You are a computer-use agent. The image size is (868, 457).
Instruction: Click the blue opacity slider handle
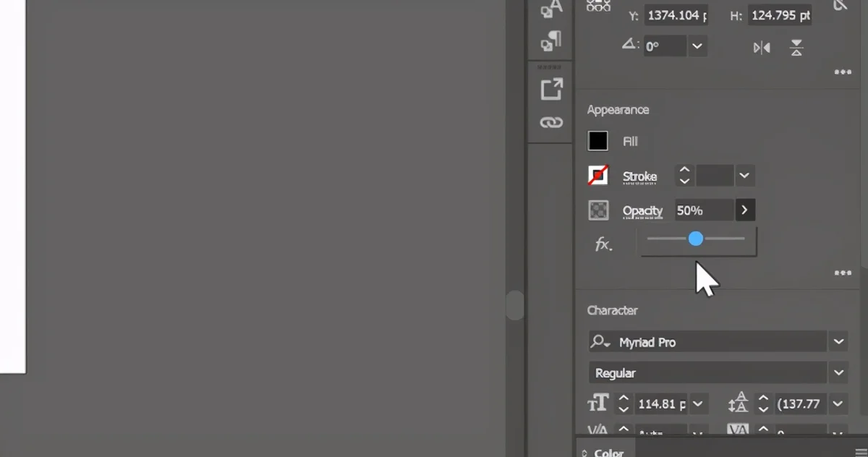[695, 238]
